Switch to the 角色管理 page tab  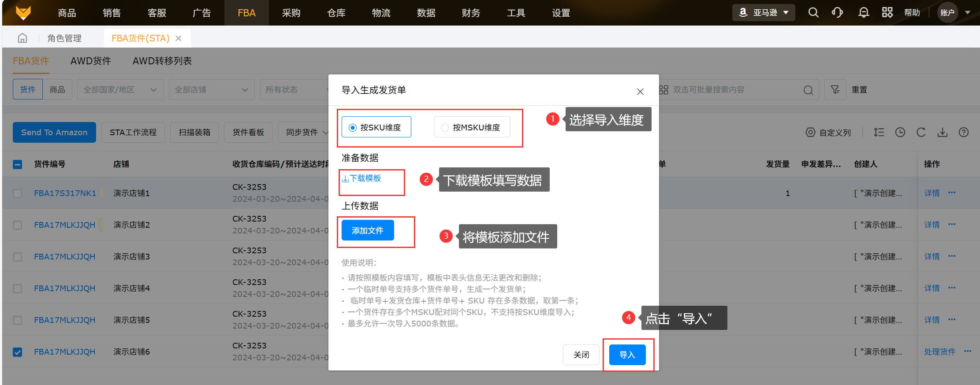pos(64,38)
